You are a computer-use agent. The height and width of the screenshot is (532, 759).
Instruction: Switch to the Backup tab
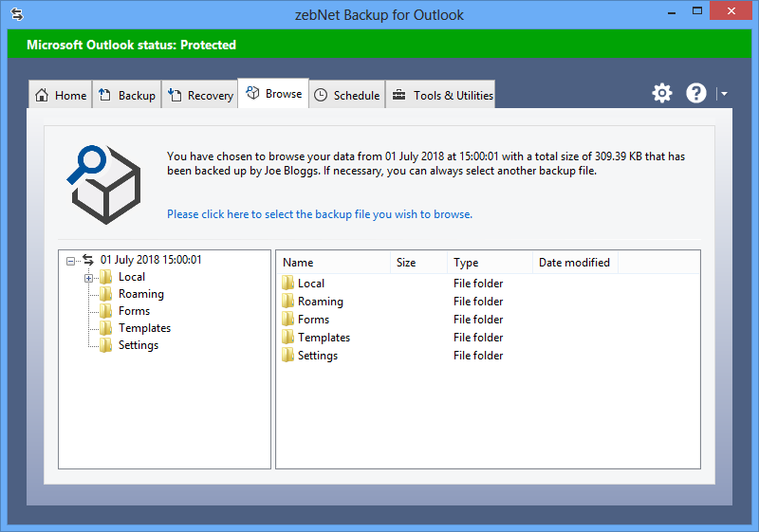pyautogui.click(x=127, y=95)
